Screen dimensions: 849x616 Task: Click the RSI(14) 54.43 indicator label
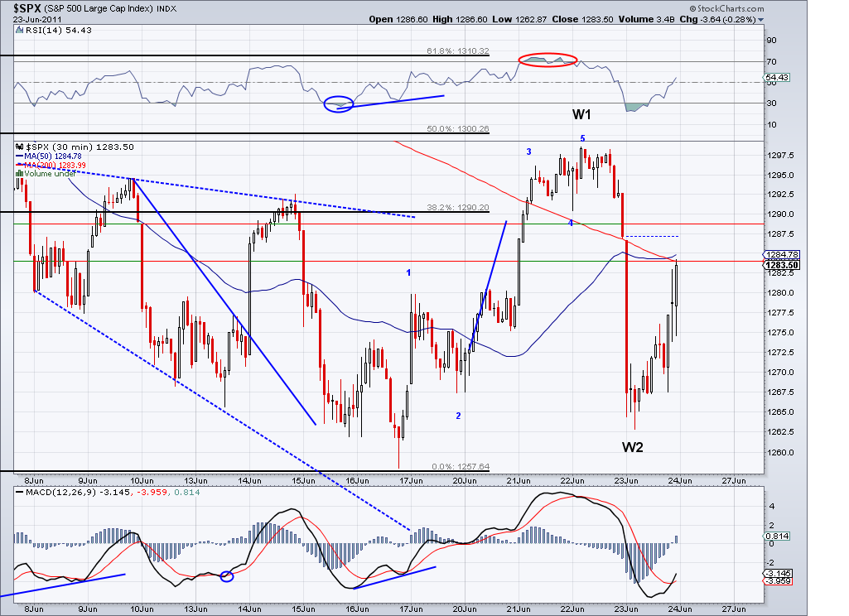click(x=59, y=31)
